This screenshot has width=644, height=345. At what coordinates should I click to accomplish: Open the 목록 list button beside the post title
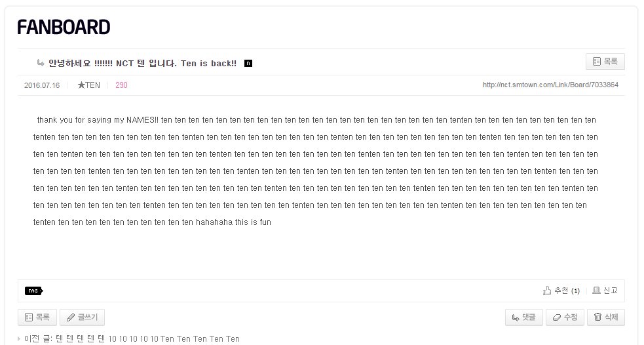click(x=605, y=62)
